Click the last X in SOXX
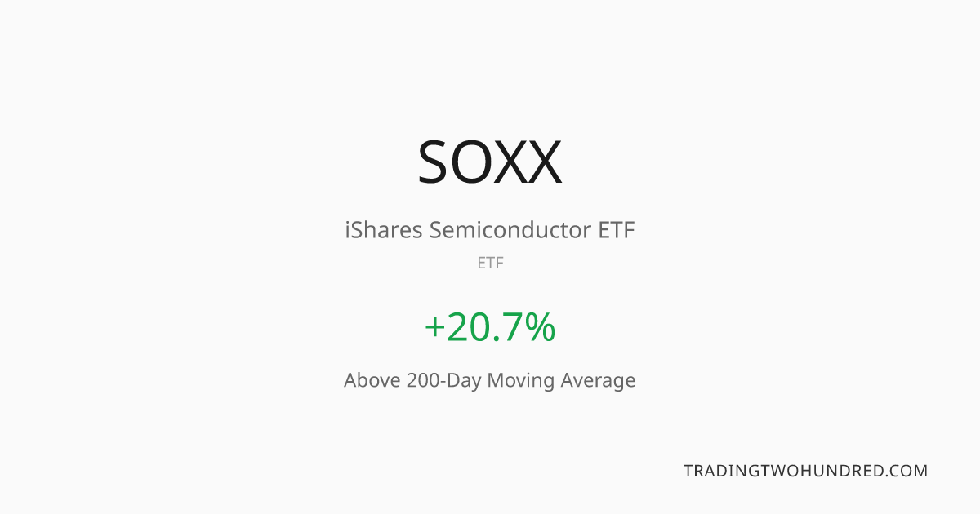Viewport: 980px width, 514px height. pos(545,162)
